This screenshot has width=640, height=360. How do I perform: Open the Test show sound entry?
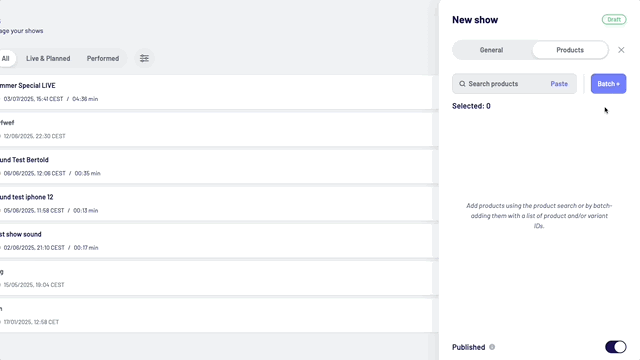[x=216, y=240]
